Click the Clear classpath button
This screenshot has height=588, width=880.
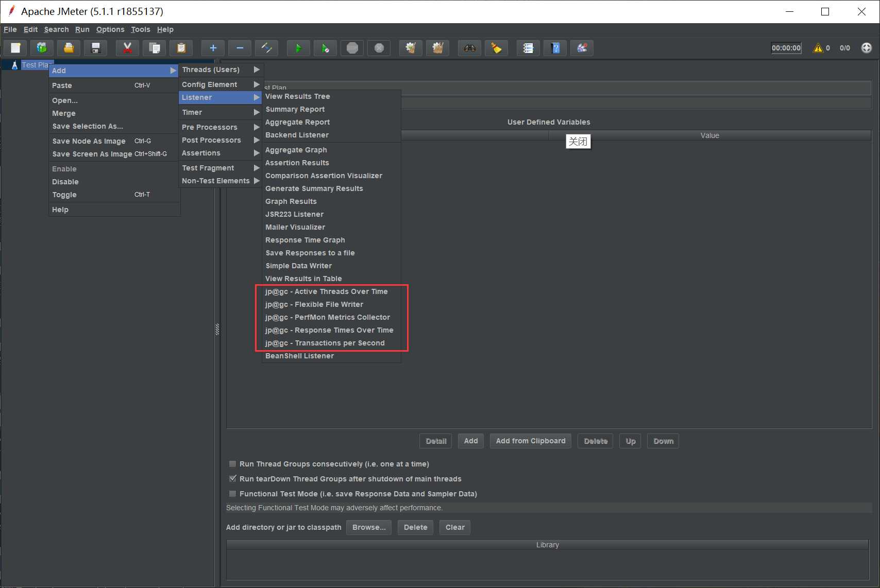pos(455,527)
